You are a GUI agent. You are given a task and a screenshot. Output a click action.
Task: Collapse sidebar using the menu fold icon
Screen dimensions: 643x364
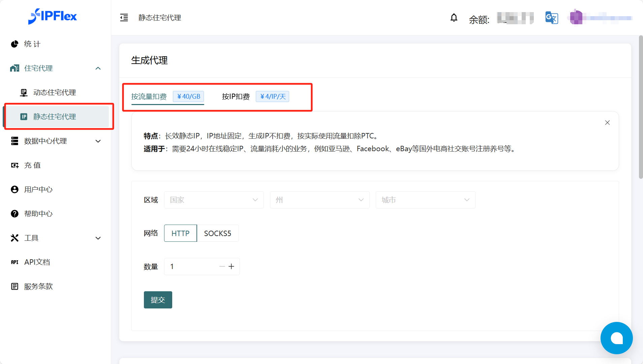coord(124,18)
